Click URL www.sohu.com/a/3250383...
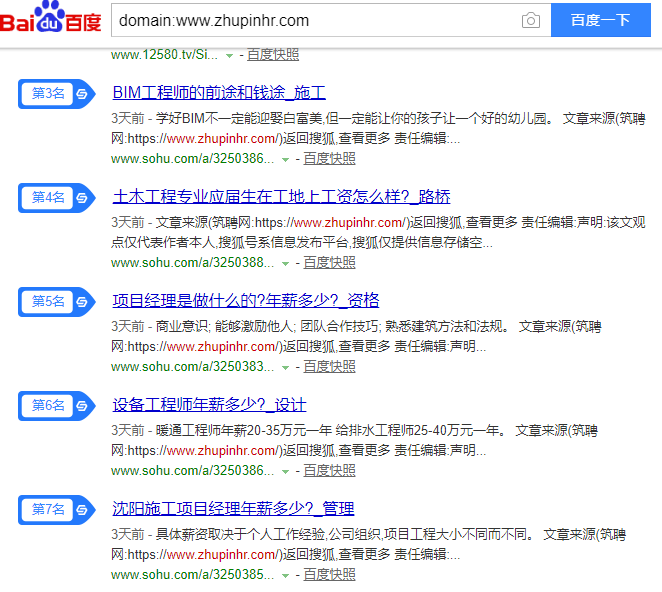662x592 pixels. click(x=193, y=367)
